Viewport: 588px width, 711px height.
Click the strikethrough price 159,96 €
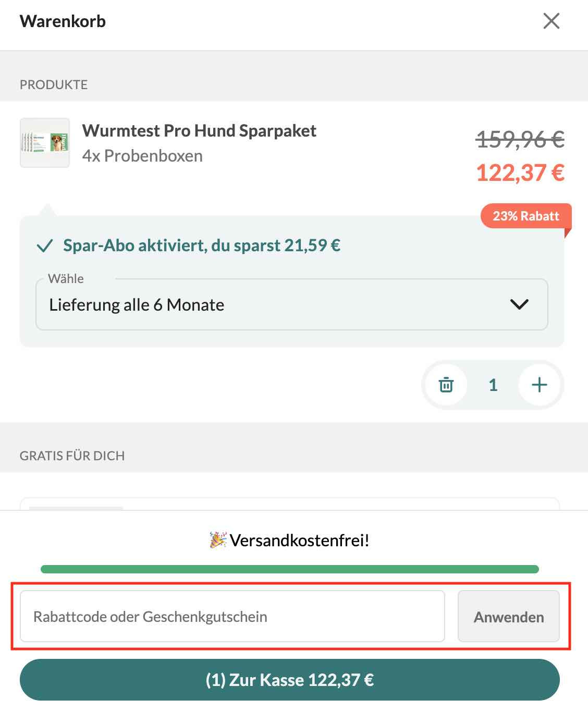519,138
